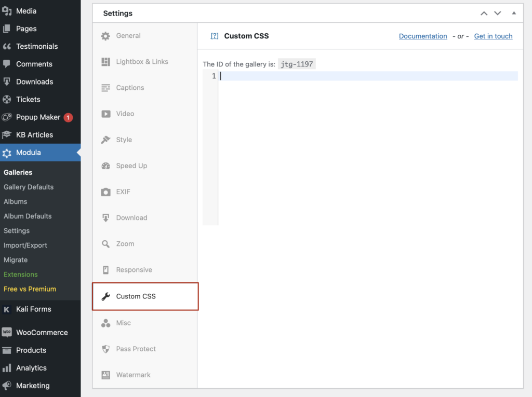Image resolution: width=532 pixels, height=397 pixels.
Task: Click the Custom CSS help icon
Action: (215, 36)
